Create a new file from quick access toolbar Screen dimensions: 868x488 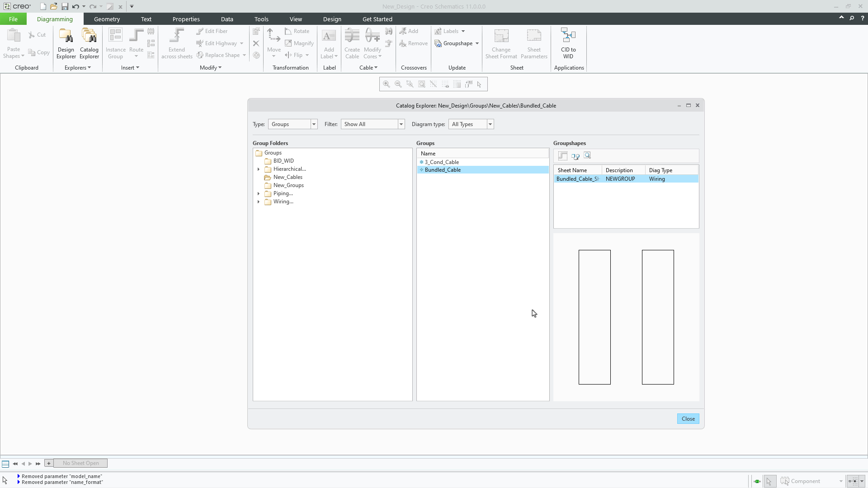[43, 6]
